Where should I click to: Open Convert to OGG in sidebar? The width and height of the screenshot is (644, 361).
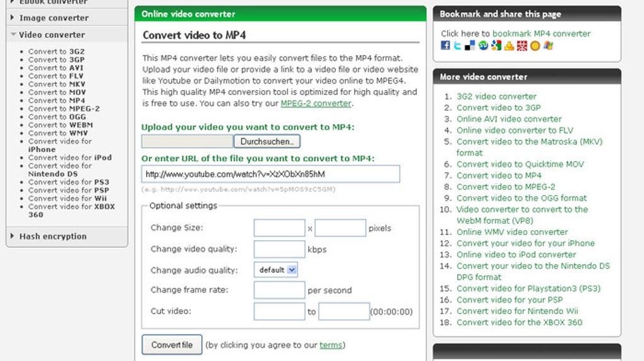tap(57, 117)
